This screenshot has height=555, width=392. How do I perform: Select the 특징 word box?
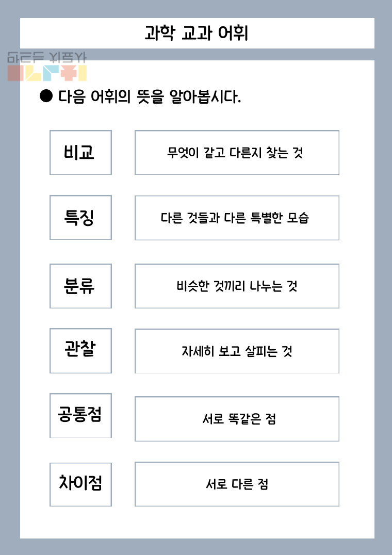tap(80, 217)
